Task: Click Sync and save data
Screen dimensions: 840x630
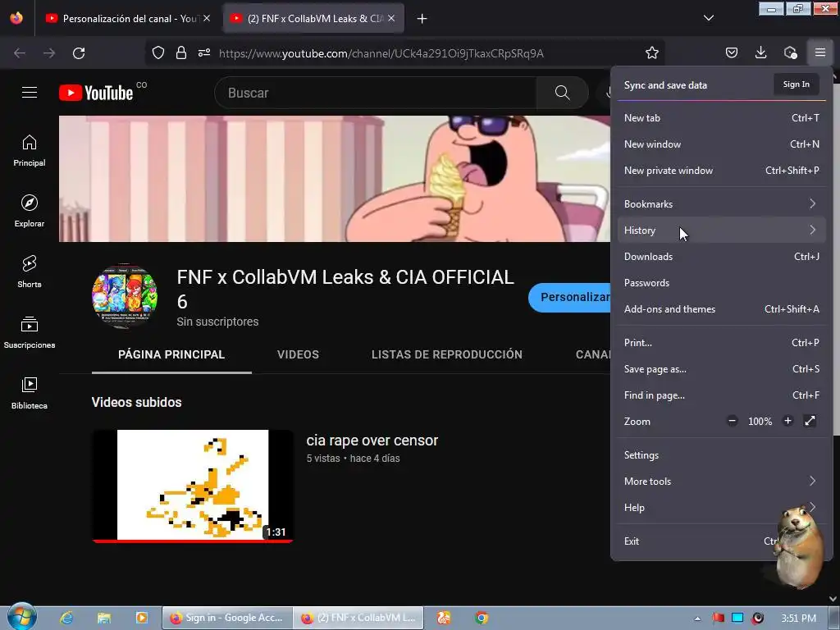Action: [665, 85]
